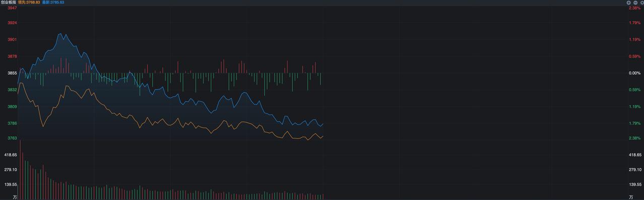Screen dimensions: 644x200
Task: Click the left 139.55 volume label
Action: 11,185
